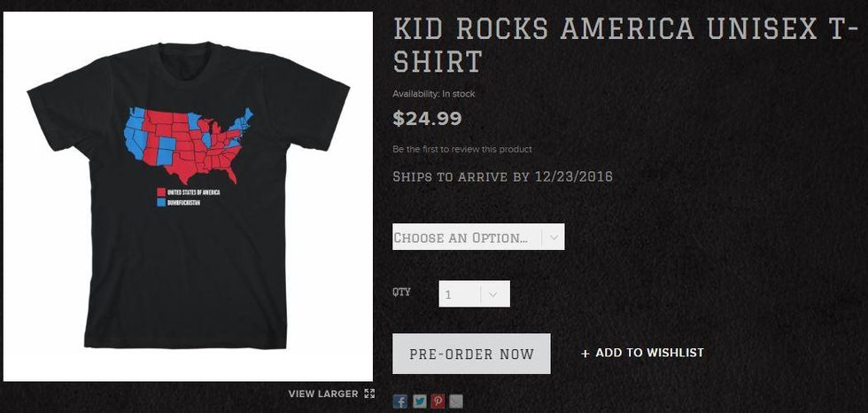Click the plus sign before Add to Wishlist
868x413 pixels.
585,354
